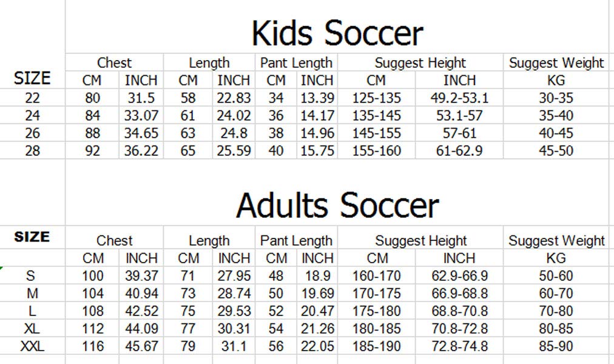Screen dimensions: 614x364
Task: Click the kids size 22 row label
Action: (32, 98)
